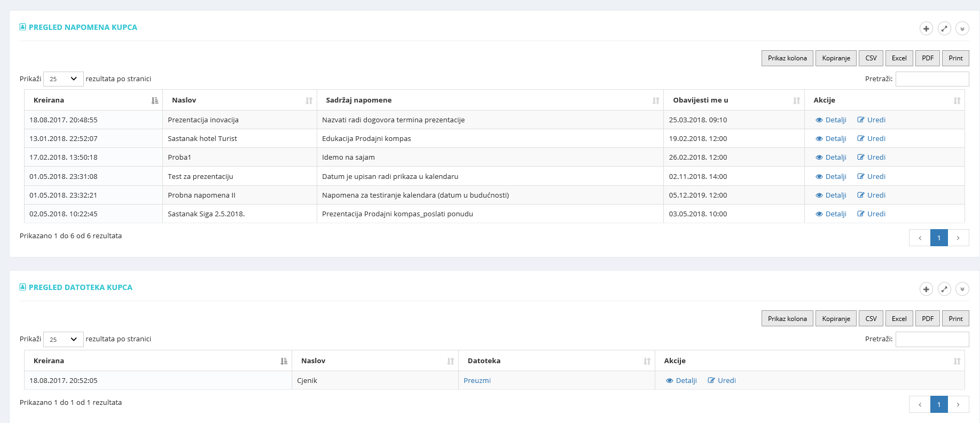Sort files by Kreirana column
The height and width of the screenshot is (423, 980).
(158, 361)
